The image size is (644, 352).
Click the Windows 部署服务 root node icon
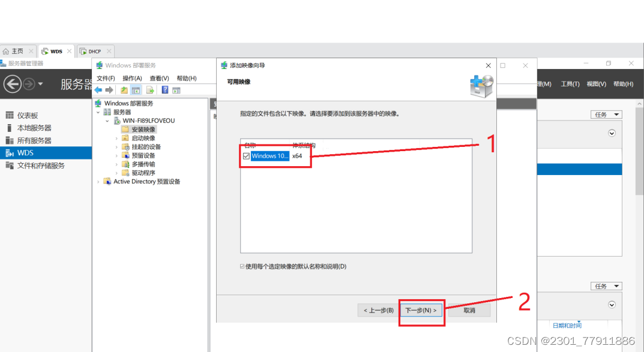click(x=98, y=103)
